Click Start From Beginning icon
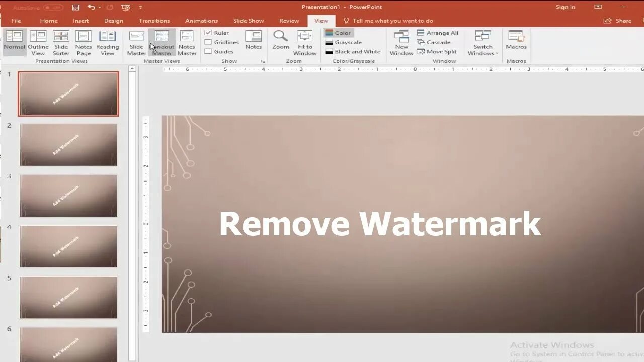Viewport: 644px width, 362px height. point(126,7)
